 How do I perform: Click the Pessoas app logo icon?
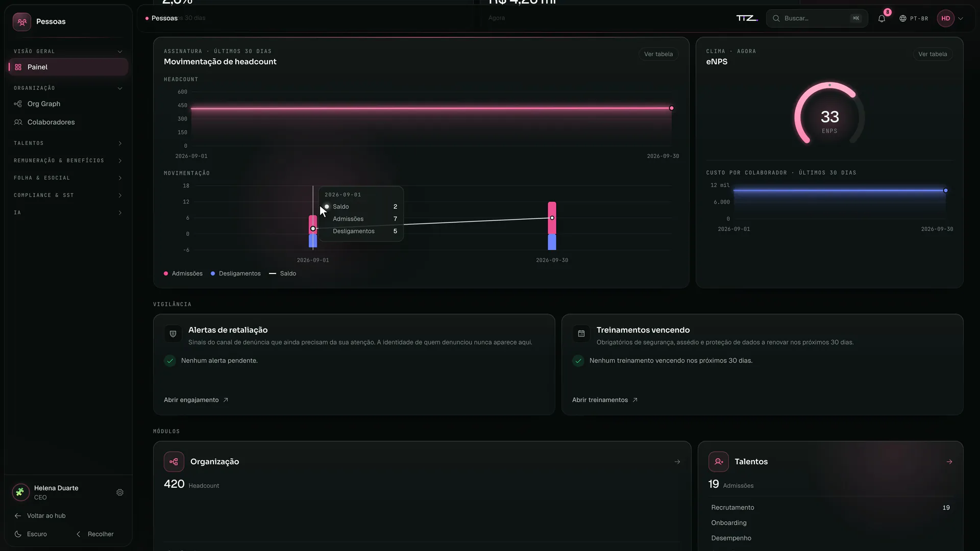pyautogui.click(x=22, y=22)
